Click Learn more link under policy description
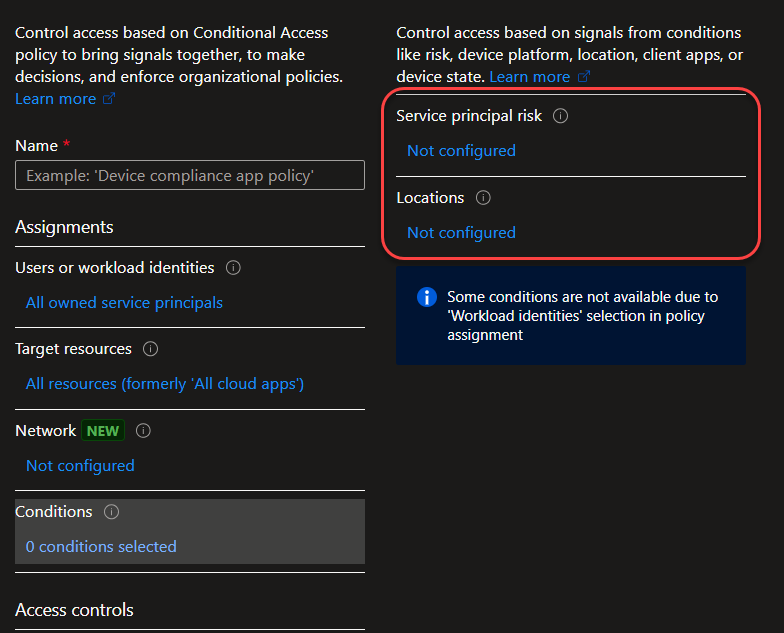 click(56, 99)
